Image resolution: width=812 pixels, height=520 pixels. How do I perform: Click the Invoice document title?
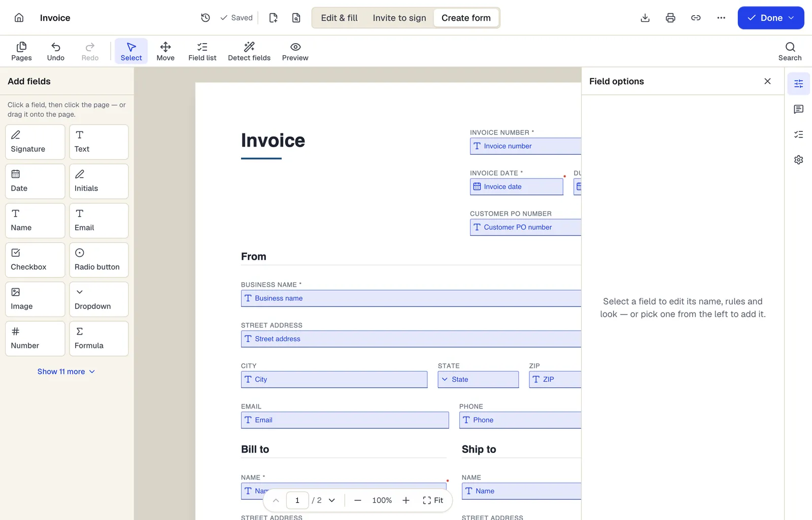[55, 18]
